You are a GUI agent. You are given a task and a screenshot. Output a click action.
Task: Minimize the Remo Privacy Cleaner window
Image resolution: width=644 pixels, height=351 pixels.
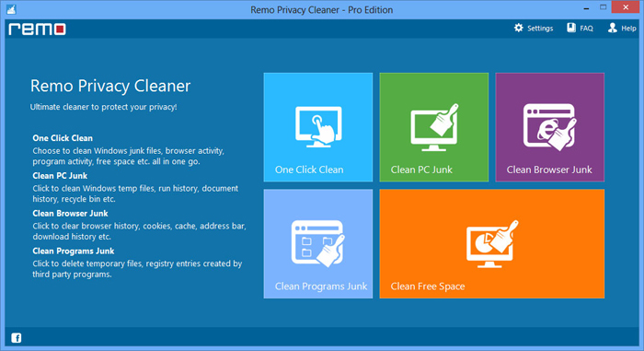pyautogui.click(x=586, y=8)
